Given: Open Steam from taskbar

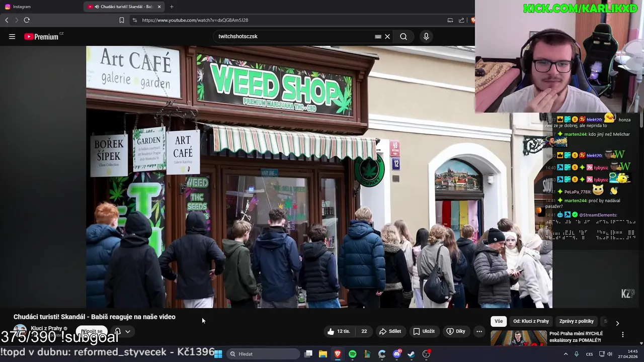Looking at the screenshot, I should point(412,354).
